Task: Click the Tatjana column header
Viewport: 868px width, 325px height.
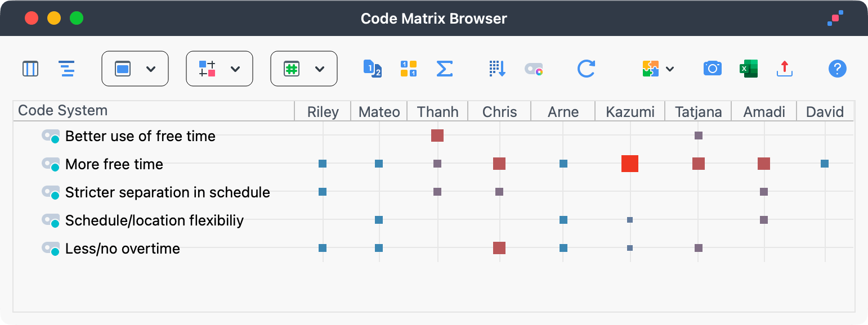Action: (698, 111)
